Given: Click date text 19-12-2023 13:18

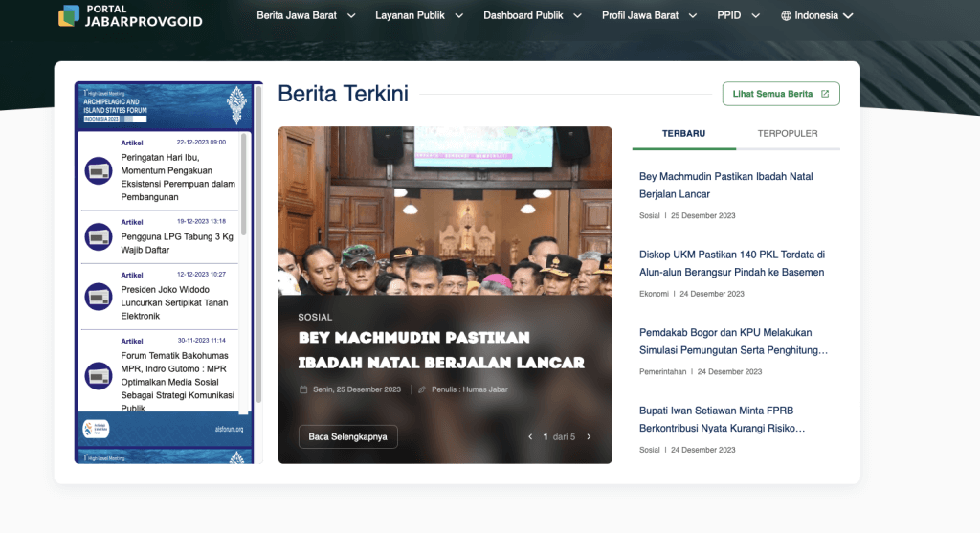Looking at the screenshot, I should pos(201,222).
